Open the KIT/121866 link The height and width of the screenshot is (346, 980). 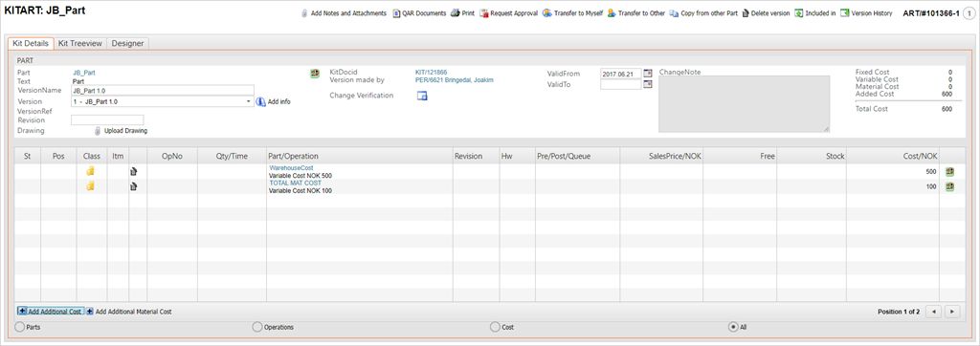click(432, 73)
